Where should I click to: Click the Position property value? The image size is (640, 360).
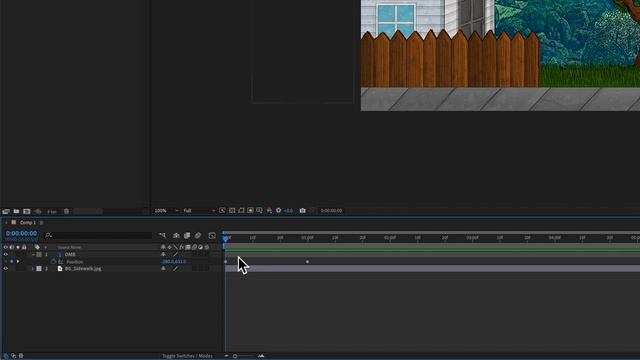pyautogui.click(x=173, y=262)
